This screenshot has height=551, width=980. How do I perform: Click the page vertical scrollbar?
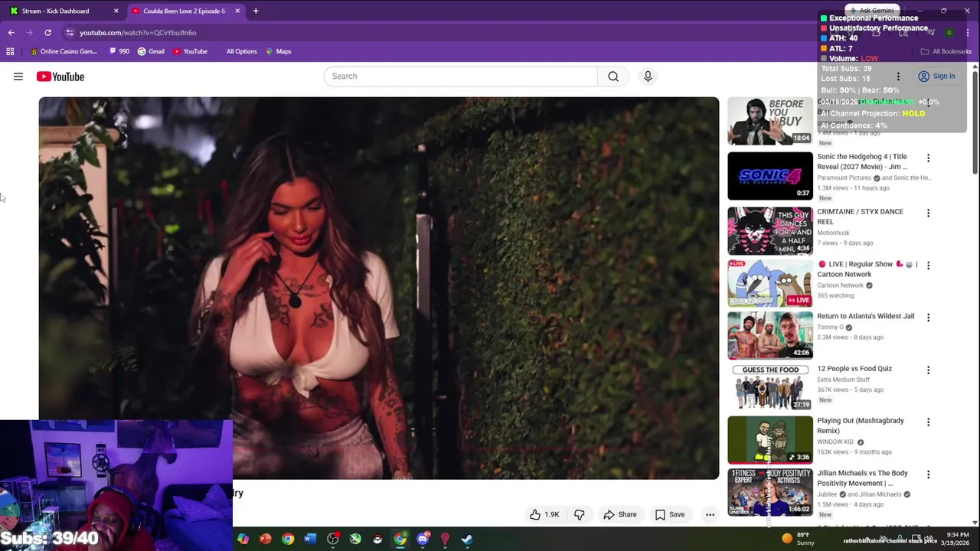975,122
